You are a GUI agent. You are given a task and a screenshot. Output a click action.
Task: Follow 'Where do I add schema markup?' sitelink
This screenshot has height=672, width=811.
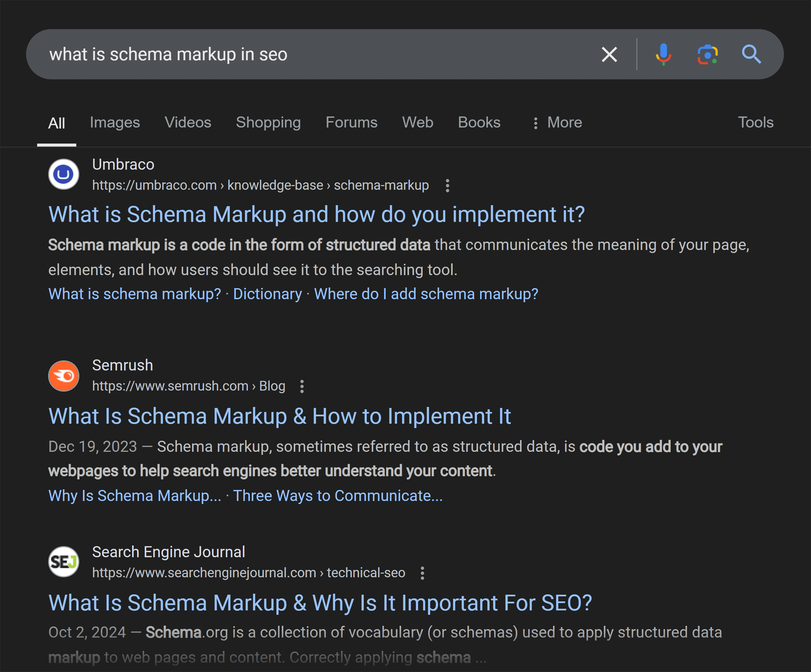click(426, 294)
